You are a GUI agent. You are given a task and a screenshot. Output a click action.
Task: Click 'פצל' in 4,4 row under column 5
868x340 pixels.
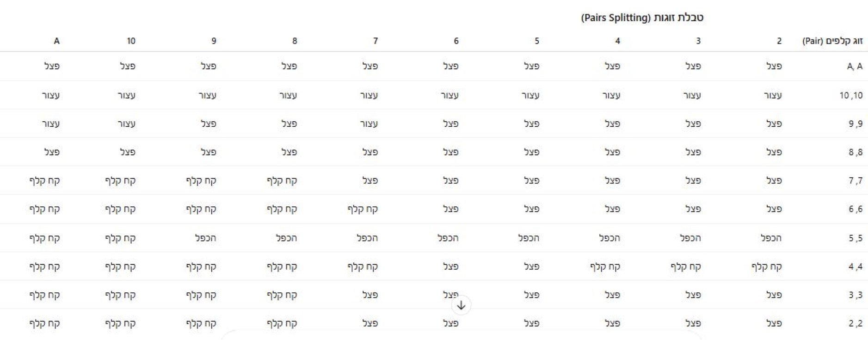tap(531, 266)
